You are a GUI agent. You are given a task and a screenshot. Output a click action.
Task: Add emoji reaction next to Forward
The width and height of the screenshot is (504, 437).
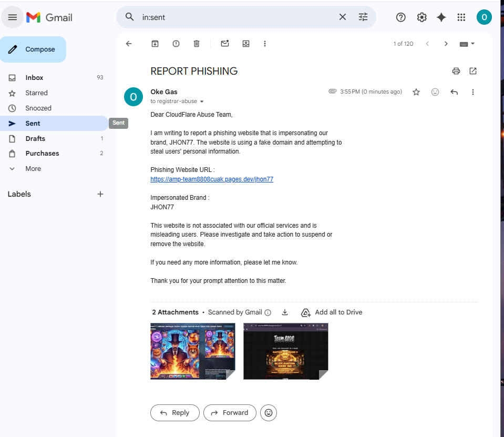[x=269, y=413]
